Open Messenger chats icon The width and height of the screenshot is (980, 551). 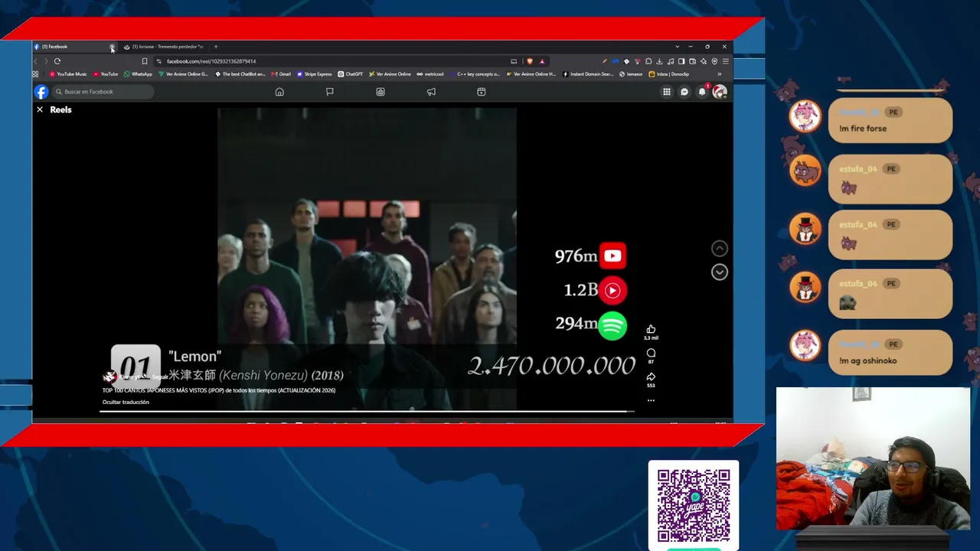tap(684, 92)
